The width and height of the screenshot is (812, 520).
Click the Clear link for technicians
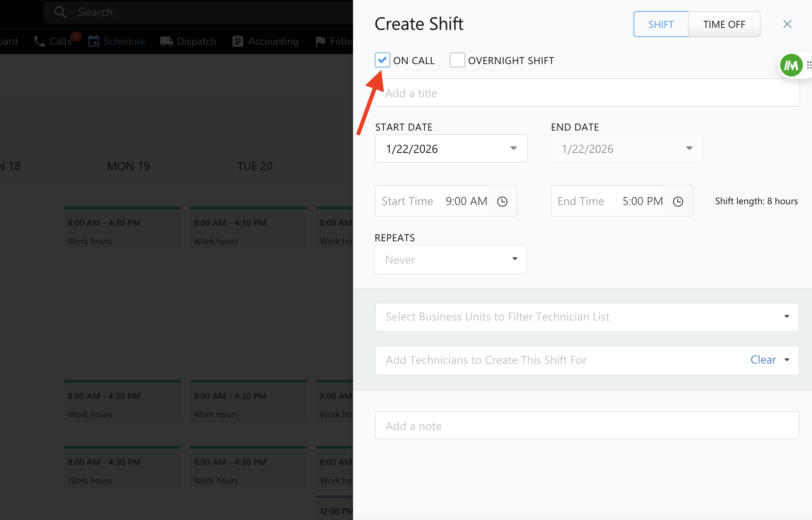(763, 360)
